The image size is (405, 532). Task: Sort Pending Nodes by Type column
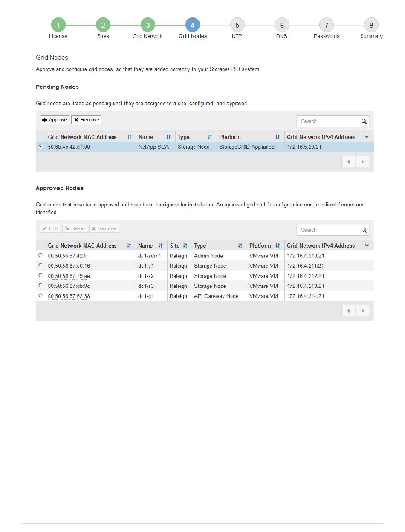coord(210,137)
